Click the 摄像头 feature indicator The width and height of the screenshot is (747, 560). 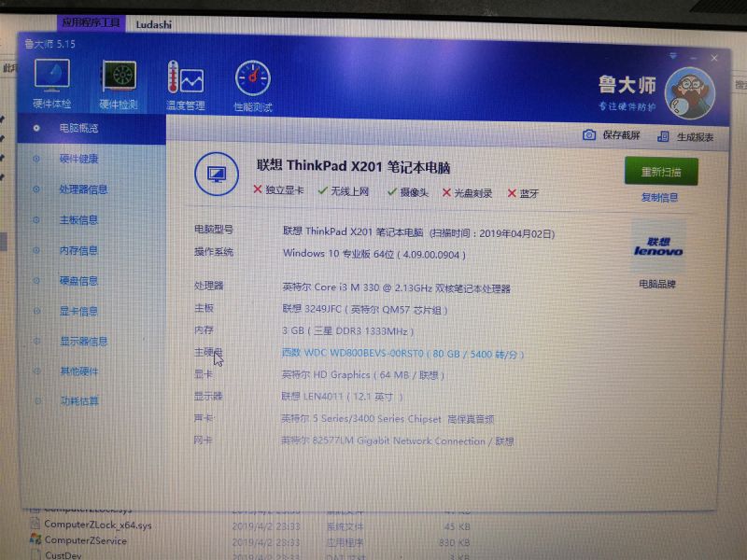tap(408, 192)
